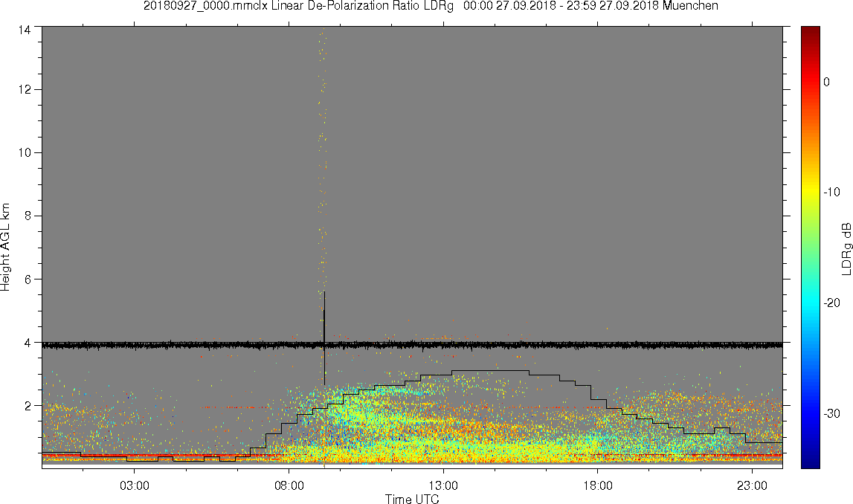Click the colorbar value label '-20'
This screenshot has width=853, height=504.
click(x=831, y=303)
